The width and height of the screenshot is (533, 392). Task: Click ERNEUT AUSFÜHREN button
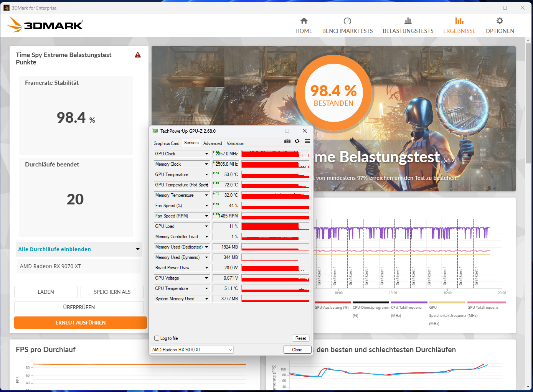(x=81, y=323)
